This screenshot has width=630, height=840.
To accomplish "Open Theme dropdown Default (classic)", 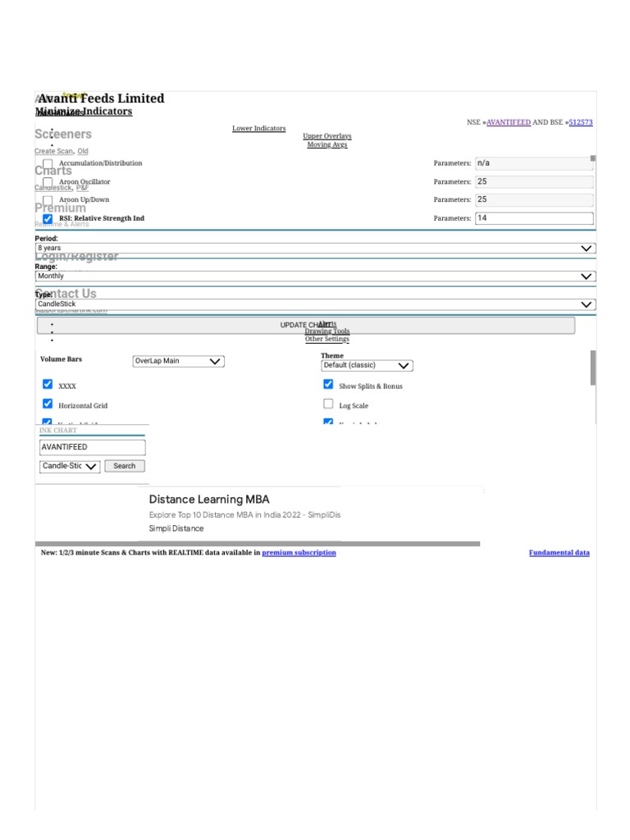I will click(367, 365).
